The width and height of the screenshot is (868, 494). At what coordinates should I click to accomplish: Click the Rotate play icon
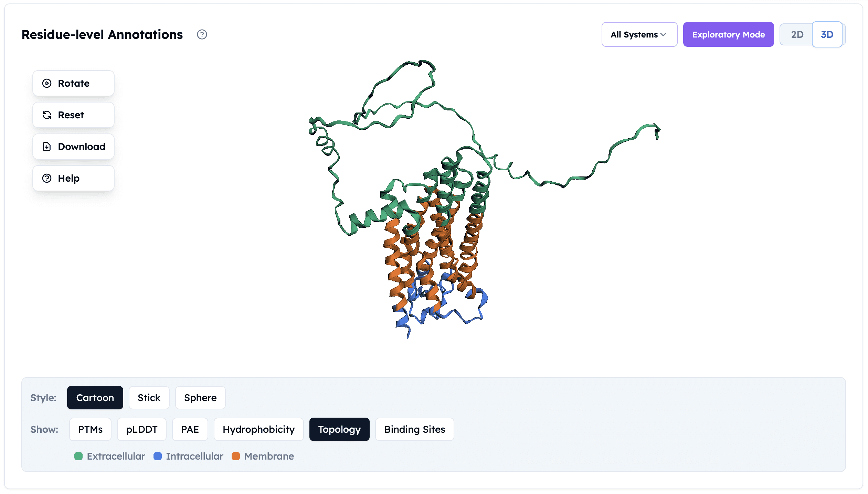click(x=47, y=83)
